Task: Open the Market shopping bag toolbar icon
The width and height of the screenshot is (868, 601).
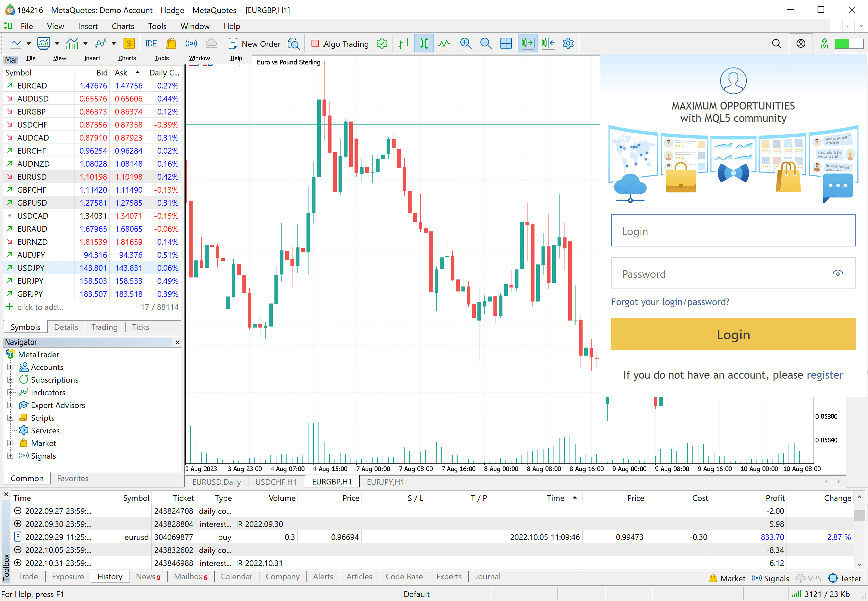Action: click(x=171, y=44)
